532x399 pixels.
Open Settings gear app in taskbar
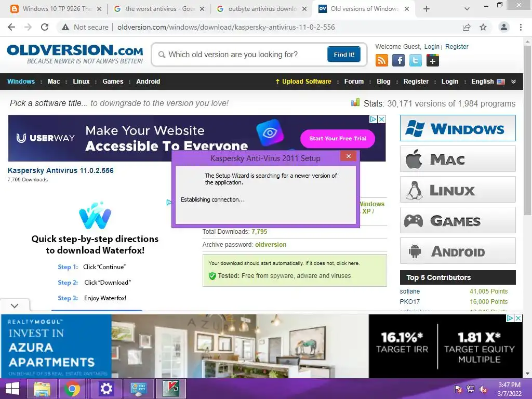coord(106,389)
